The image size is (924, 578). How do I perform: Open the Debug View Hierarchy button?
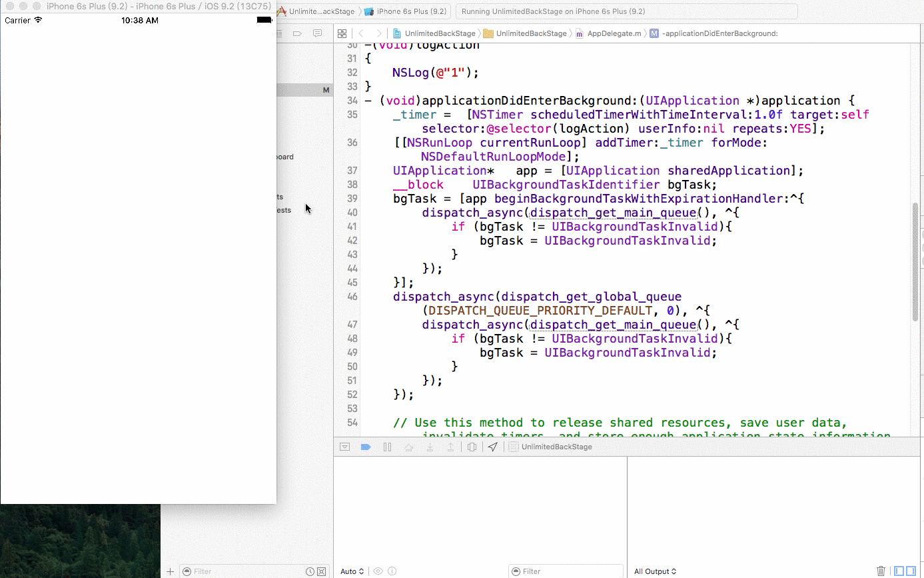(472, 447)
